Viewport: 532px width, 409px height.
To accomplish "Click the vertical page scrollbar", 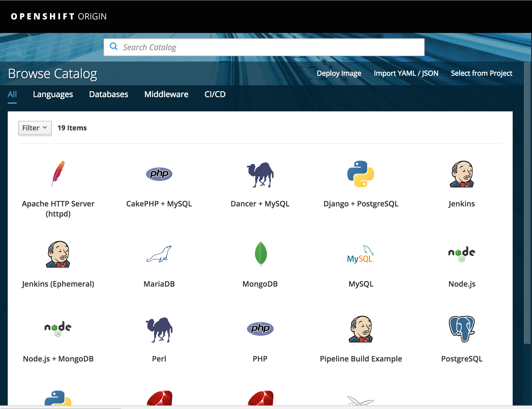I will click(528, 203).
